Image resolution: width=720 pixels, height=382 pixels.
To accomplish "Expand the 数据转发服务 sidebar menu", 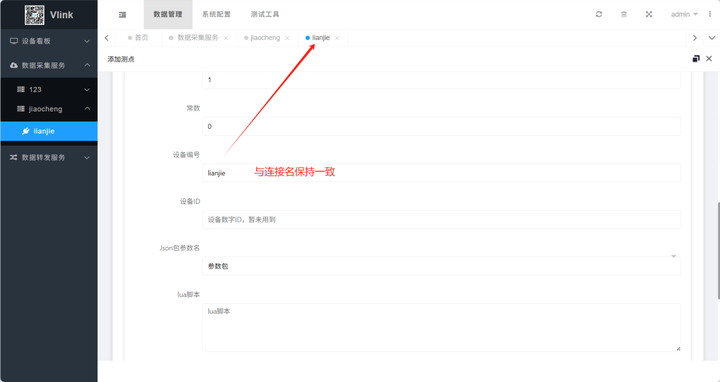I will [49, 157].
